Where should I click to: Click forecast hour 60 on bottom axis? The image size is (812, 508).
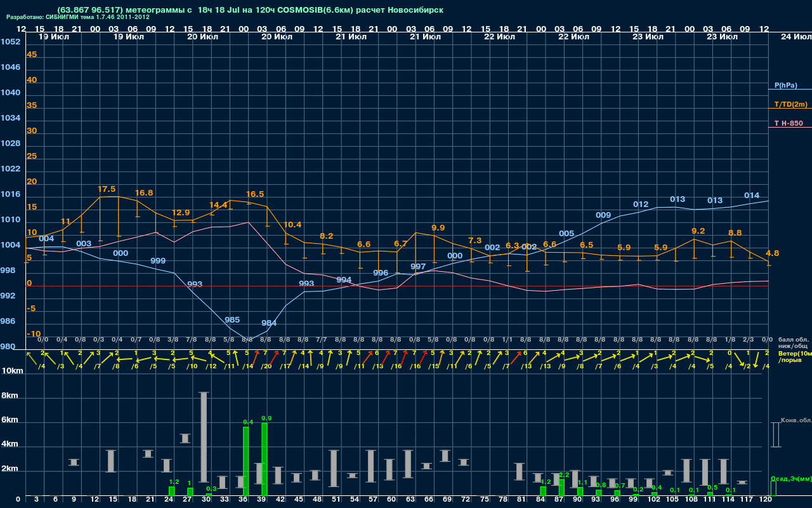(391, 500)
